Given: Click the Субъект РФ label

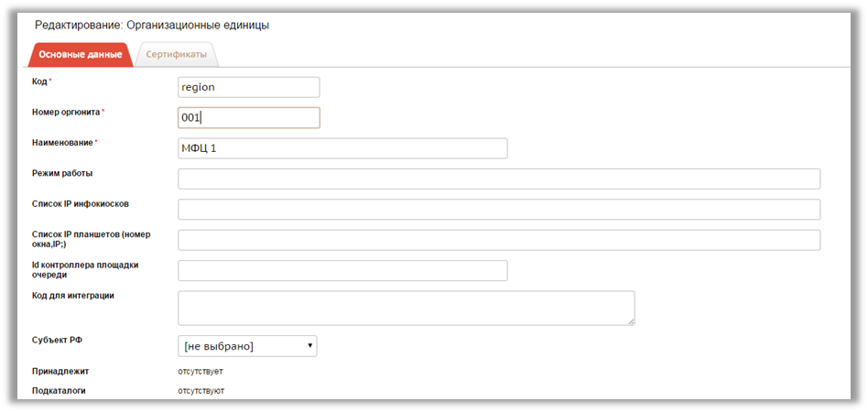Looking at the screenshot, I should click(58, 340).
